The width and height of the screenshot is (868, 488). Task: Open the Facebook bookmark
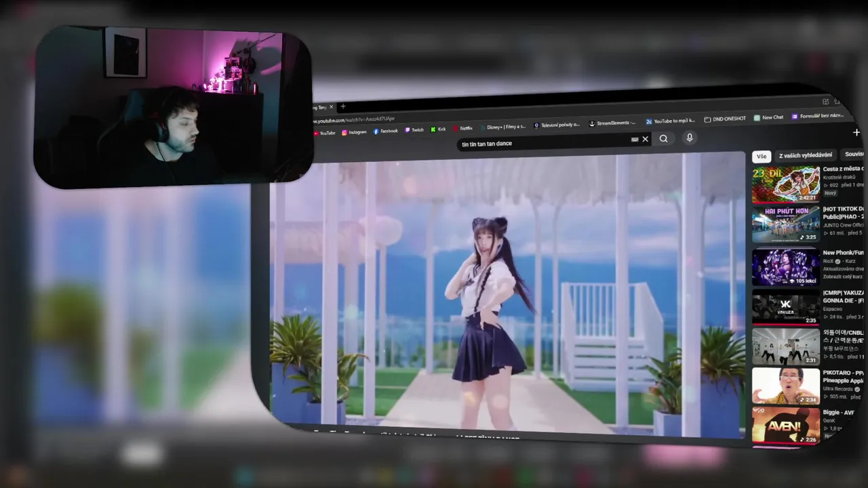[385, 131]
